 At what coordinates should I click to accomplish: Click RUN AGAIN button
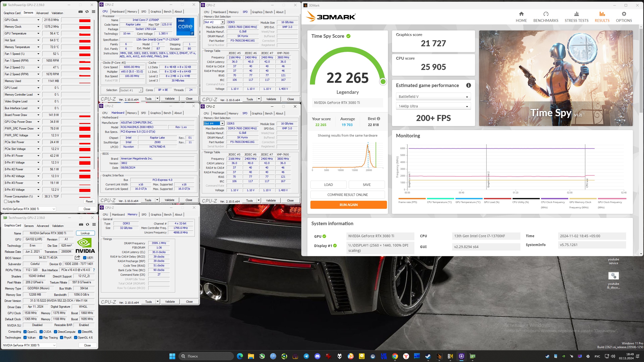click(348, 205)
